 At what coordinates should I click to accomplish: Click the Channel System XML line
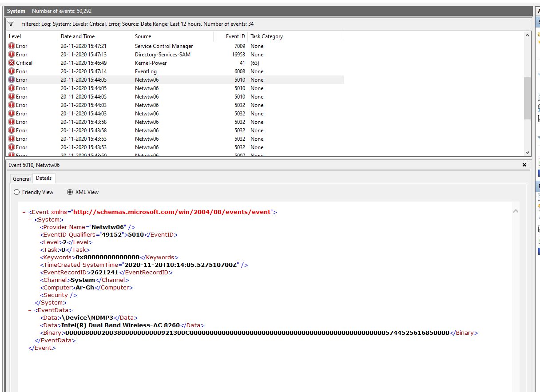click(x=84, y=280)
